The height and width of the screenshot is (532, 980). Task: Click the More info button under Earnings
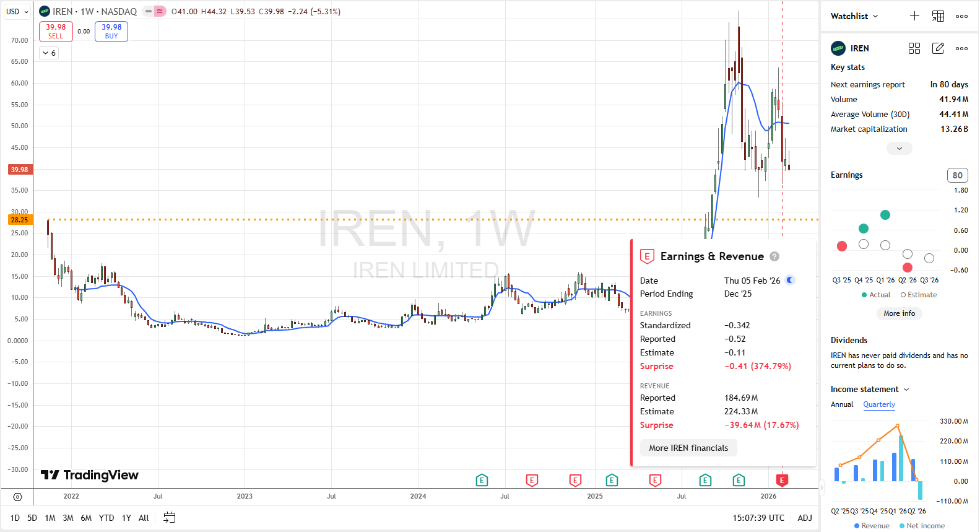pos(899,313)
